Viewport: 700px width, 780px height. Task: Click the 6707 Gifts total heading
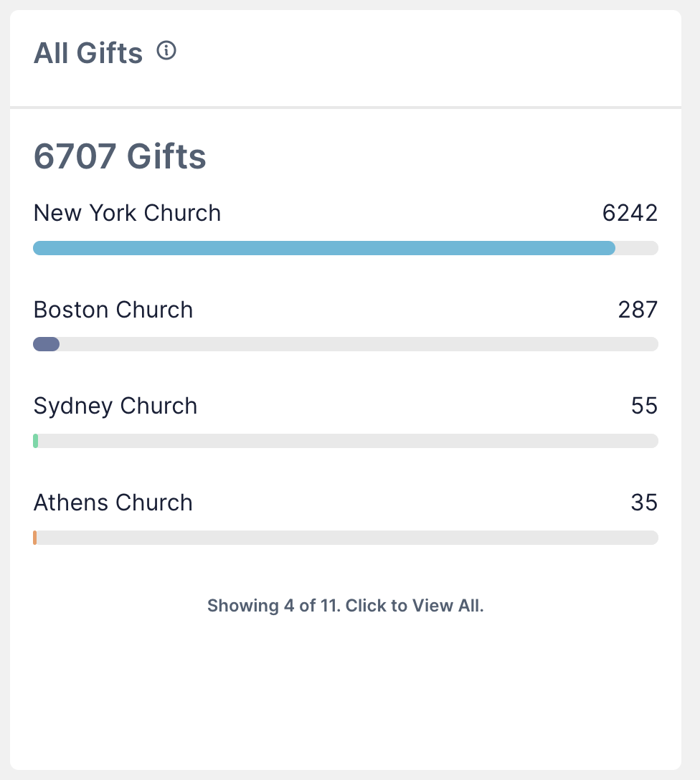pyautogui.click(x=120, y=156)
